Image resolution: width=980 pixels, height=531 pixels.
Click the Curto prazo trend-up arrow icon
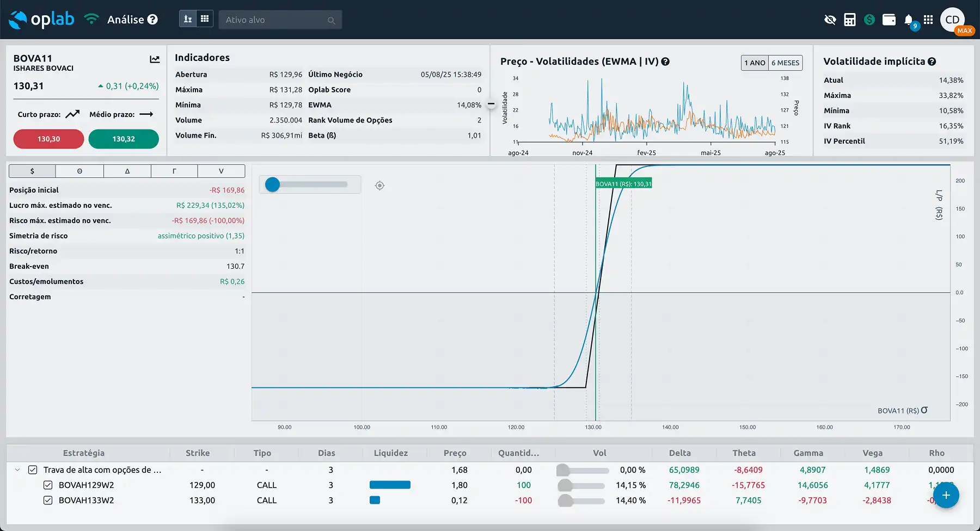[x=72, y=114]
